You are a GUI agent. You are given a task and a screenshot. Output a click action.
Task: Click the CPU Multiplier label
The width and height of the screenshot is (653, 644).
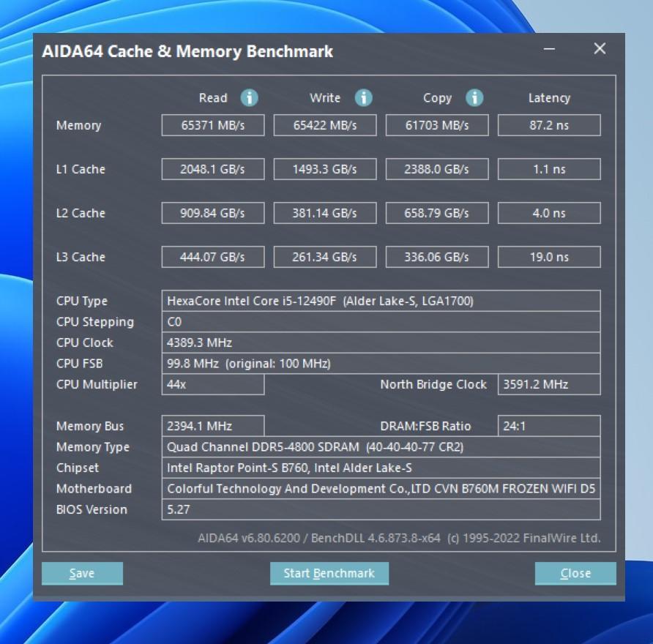click(x=97, y=385)
